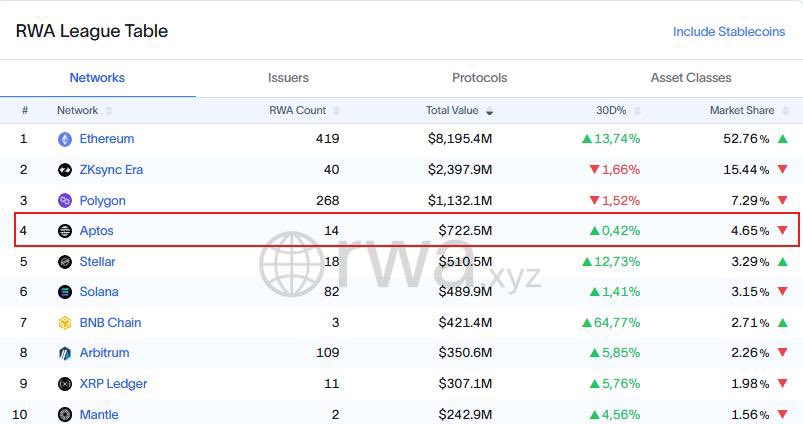Click XRP Ledger 30D change 5,76%

click(615, 384)
